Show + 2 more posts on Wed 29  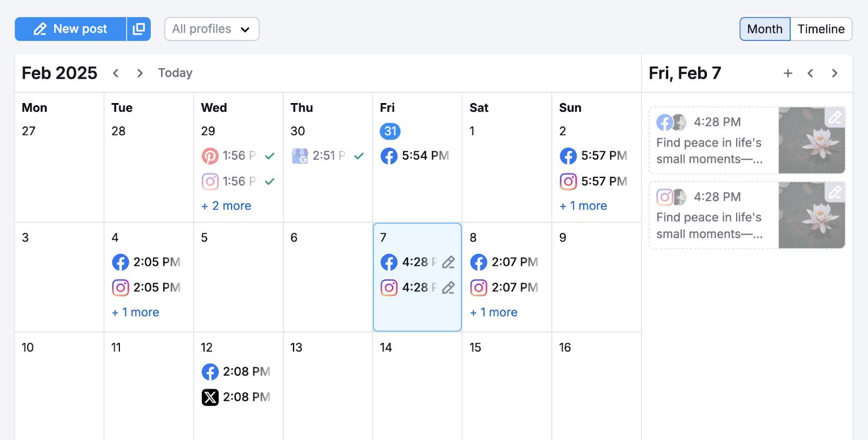click(226, 206)
